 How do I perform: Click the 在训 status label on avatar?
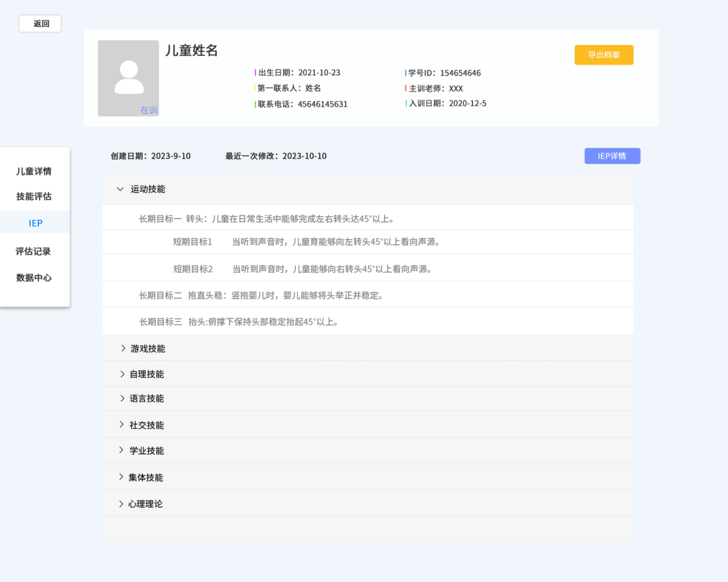tap(148, 110)
